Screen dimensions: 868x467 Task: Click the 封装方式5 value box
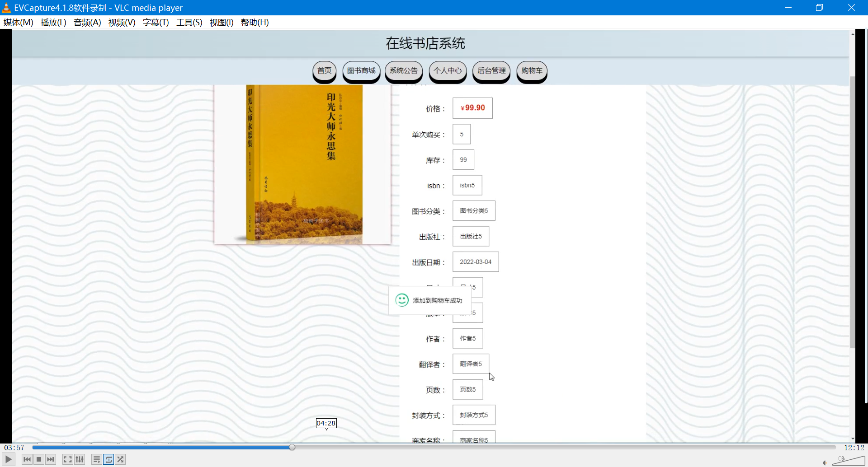pyautogui.click(x=474, y=415)
